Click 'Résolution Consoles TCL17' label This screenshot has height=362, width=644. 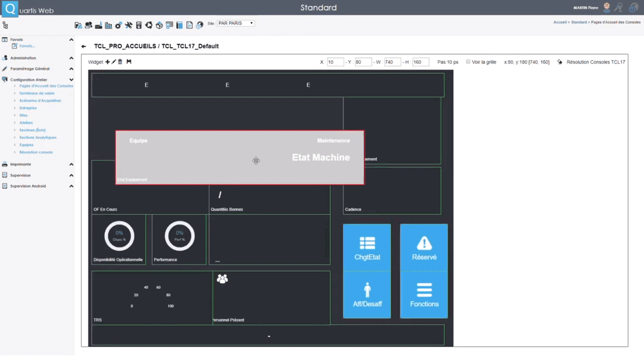(x=596, y=62)
